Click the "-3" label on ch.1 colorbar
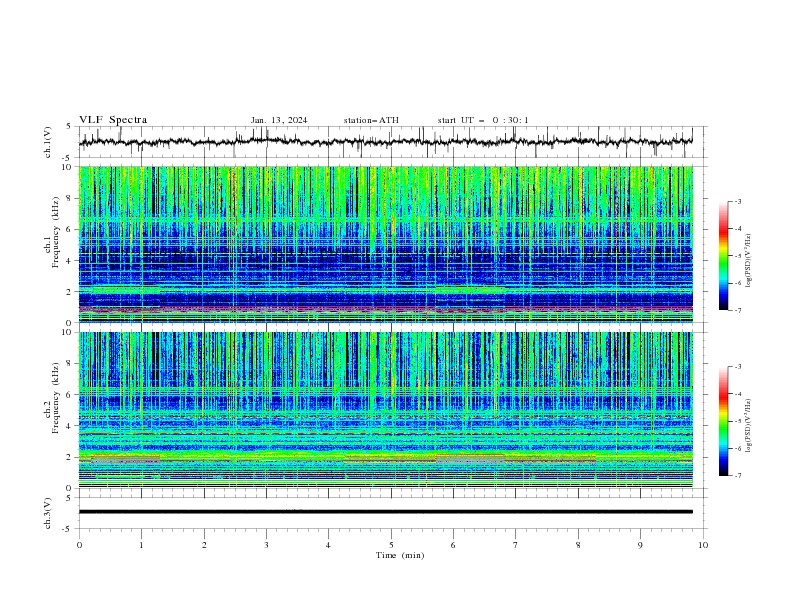 tap(738, 201)
